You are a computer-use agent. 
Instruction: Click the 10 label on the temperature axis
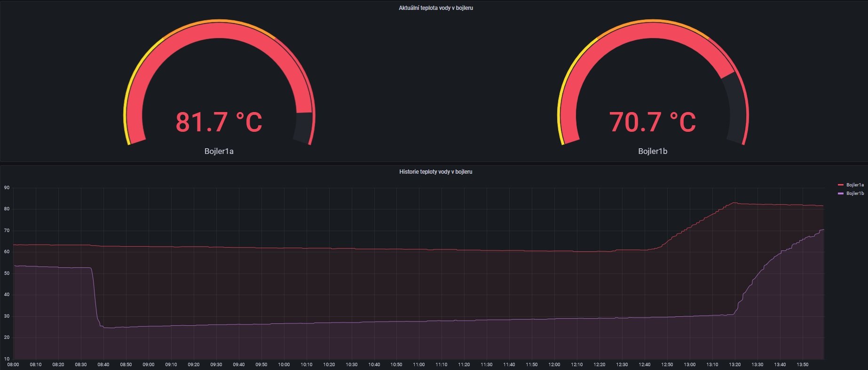pos(7,359)
